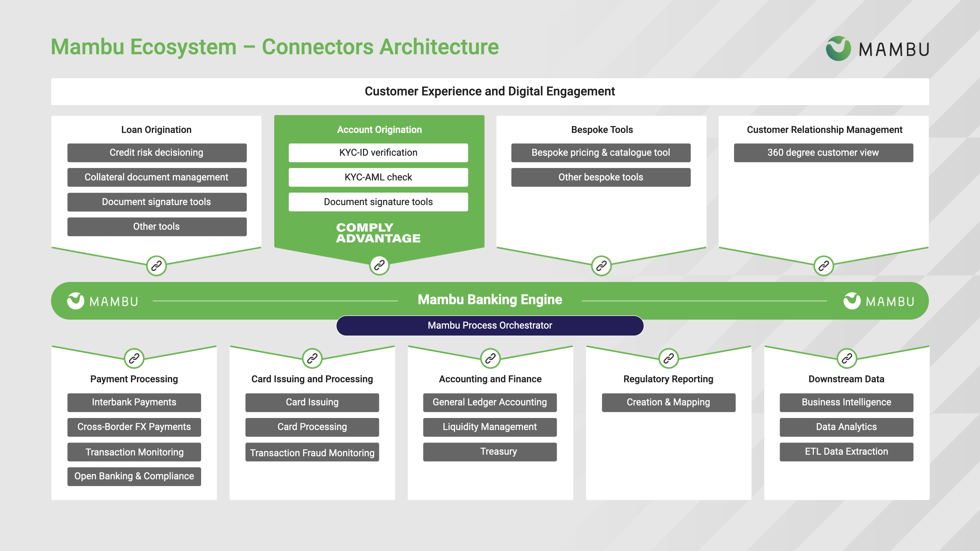Click the chain link connector icon under Bespoke Tools
The image size is (980, 551).
coord(601,264)
